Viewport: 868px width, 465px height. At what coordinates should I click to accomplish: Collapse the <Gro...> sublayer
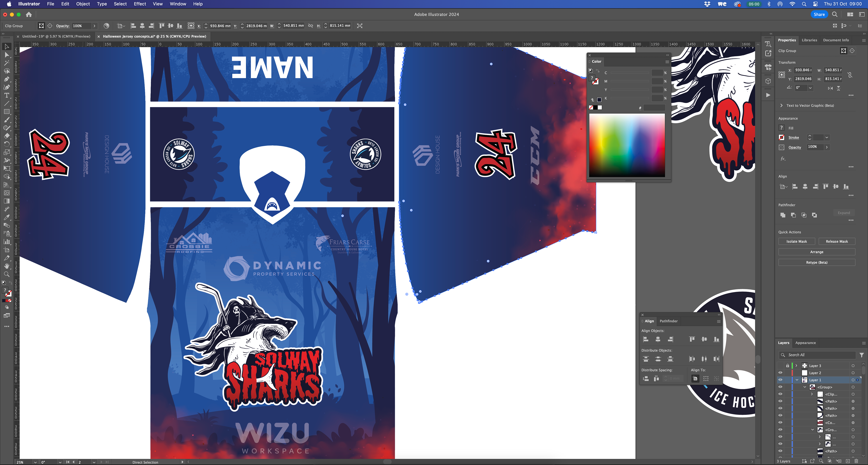[x=812, y=430]
